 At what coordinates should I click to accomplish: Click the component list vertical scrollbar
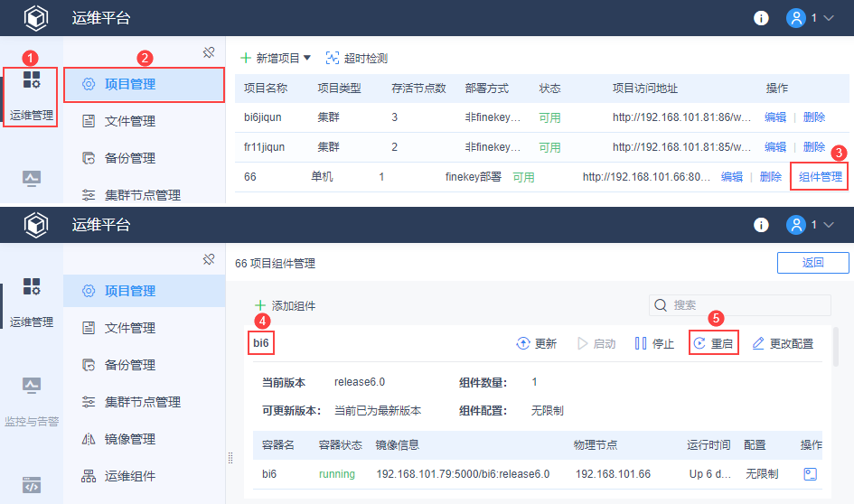(836, 347)
